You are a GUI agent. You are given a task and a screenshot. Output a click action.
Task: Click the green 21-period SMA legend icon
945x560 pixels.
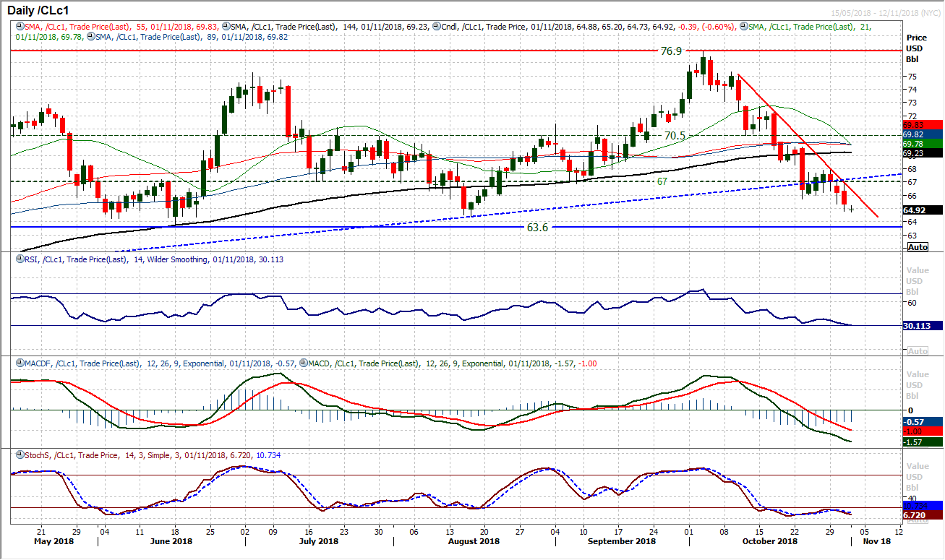pos(743,26)
